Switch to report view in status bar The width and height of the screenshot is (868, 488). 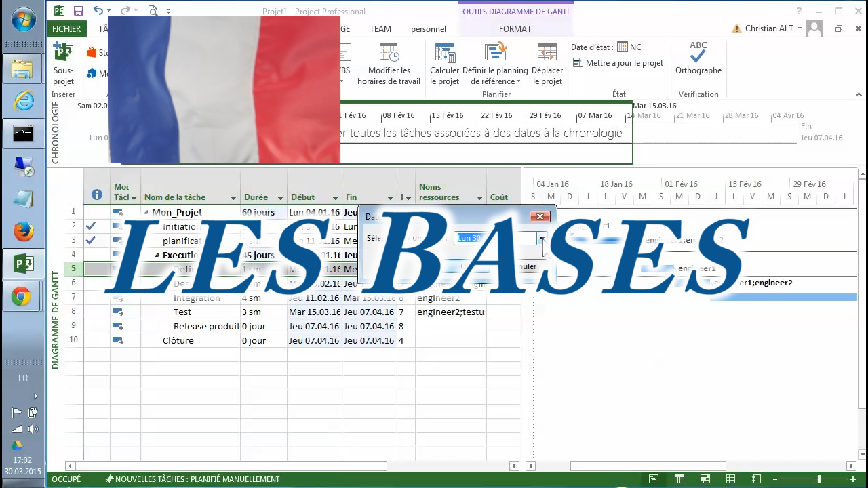(x=757, y=479)
